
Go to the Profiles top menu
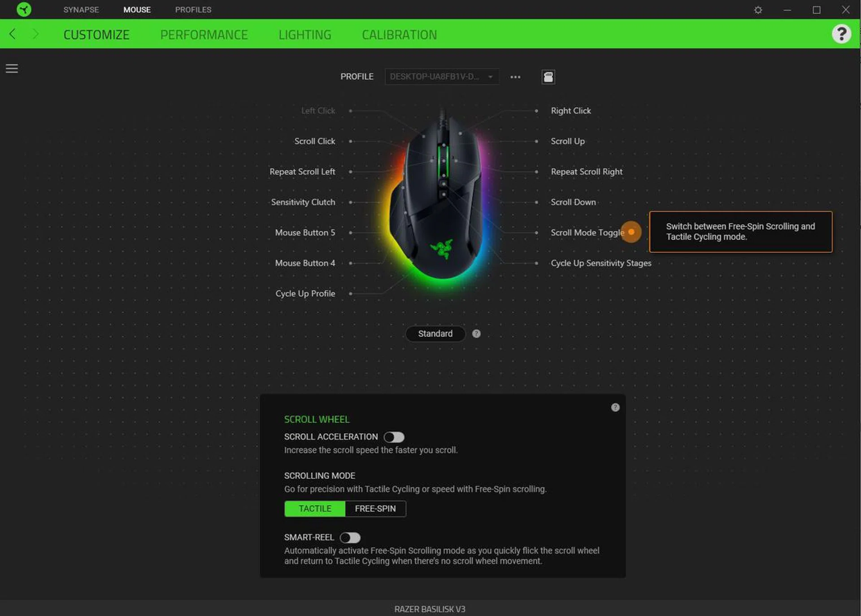click(193, 9)
